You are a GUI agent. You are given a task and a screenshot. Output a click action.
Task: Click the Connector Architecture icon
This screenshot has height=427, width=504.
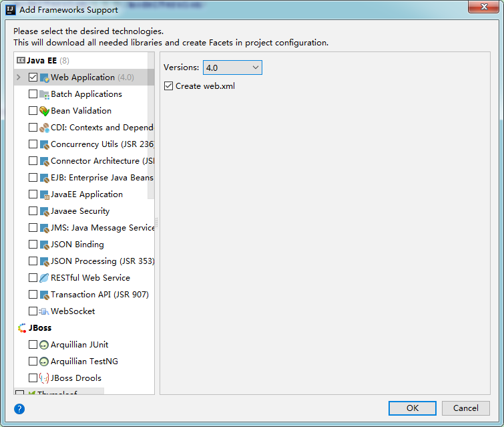pos(44,161)
